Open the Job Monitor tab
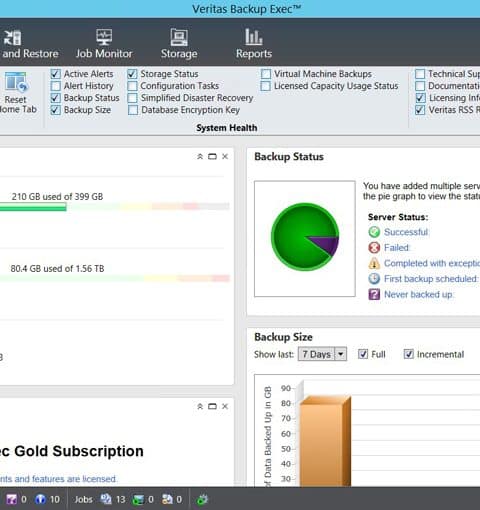The width and height of the screenshot is (480, 510). [x=104, y=44]
